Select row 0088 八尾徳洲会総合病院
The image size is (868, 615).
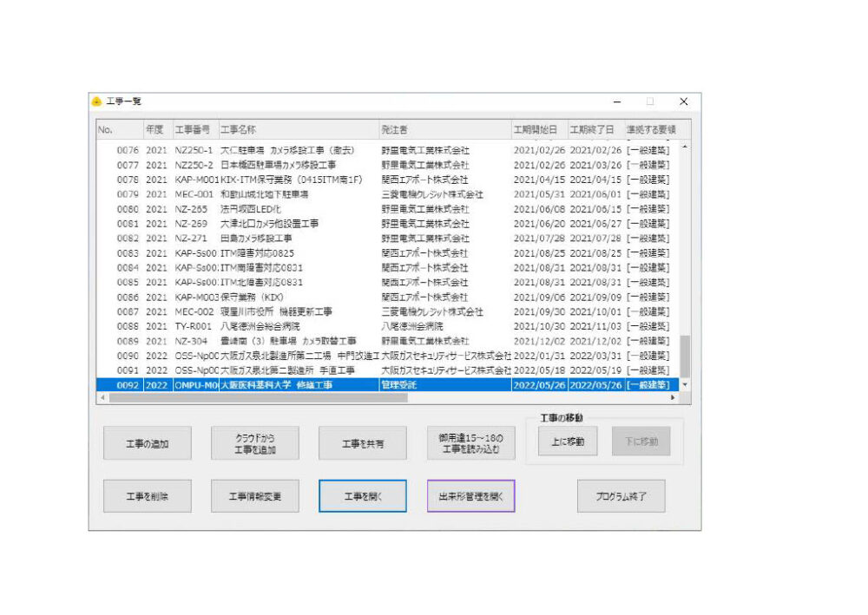tap(387, 326)
